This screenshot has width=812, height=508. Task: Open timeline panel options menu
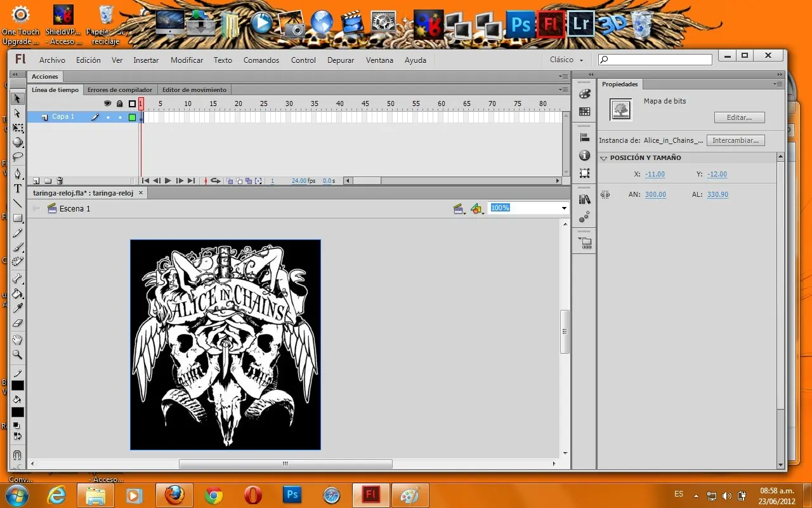pyautogui.click(x=563, y=90)
